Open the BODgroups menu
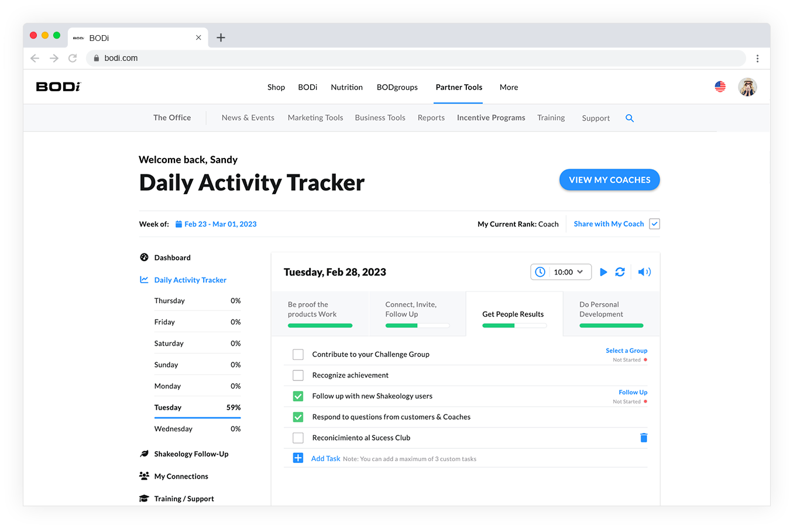Image resolution: width=797 pixels, height=532 pixels. [397, 87]
